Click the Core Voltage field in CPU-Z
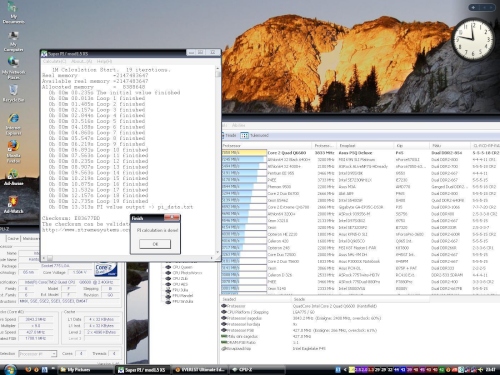Viewport: 500px width, 375px height. [81, 272]
